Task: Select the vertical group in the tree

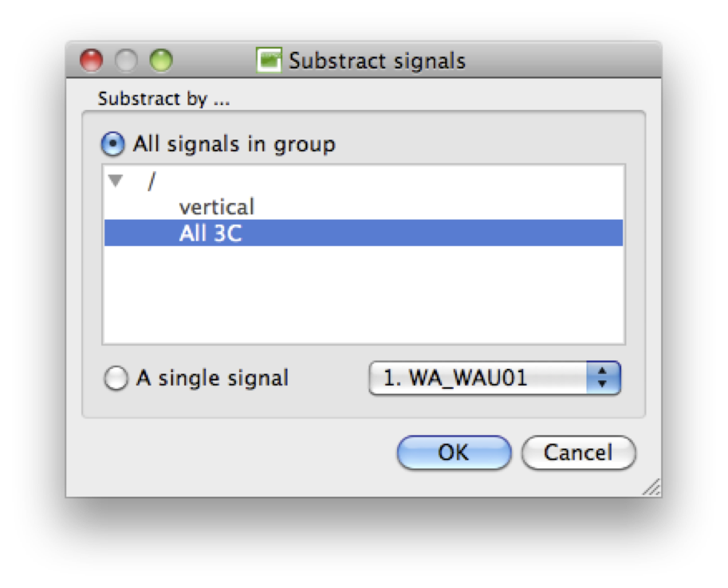Action: point(216,207)
